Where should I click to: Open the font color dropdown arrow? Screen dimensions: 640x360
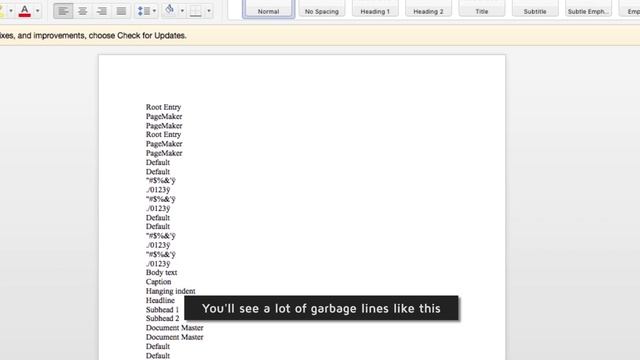(38, 11)
